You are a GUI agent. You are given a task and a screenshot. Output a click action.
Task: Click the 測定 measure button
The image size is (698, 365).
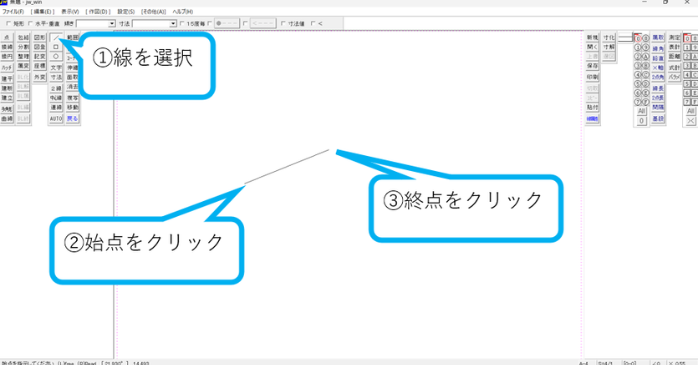coord(674,38)
